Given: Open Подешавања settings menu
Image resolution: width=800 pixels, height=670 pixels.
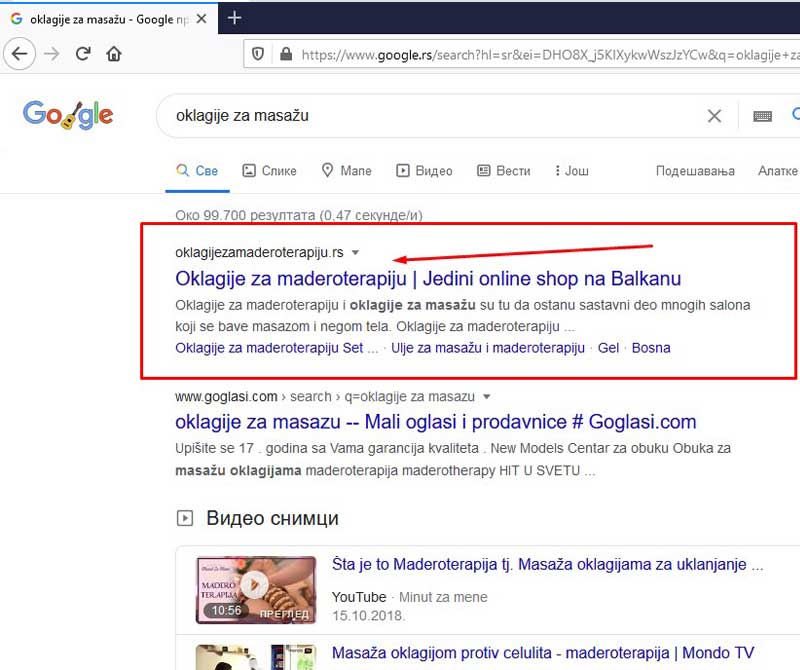Looking at the screenshot, I should click(695, 170).
